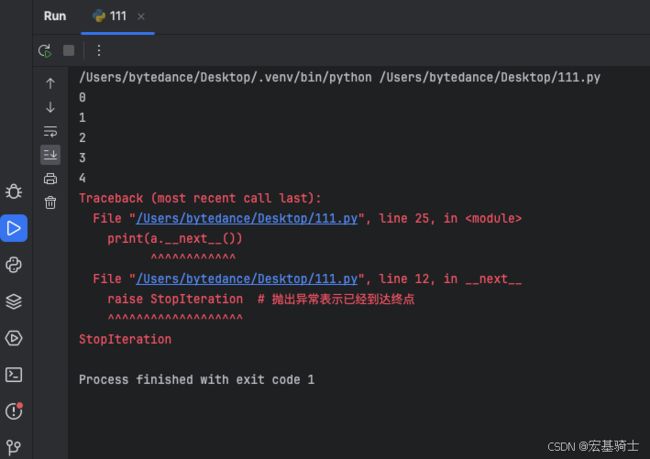Toggle scroll to end of output
This screenshot has width=650, height=459.
[x=50, y=155]
